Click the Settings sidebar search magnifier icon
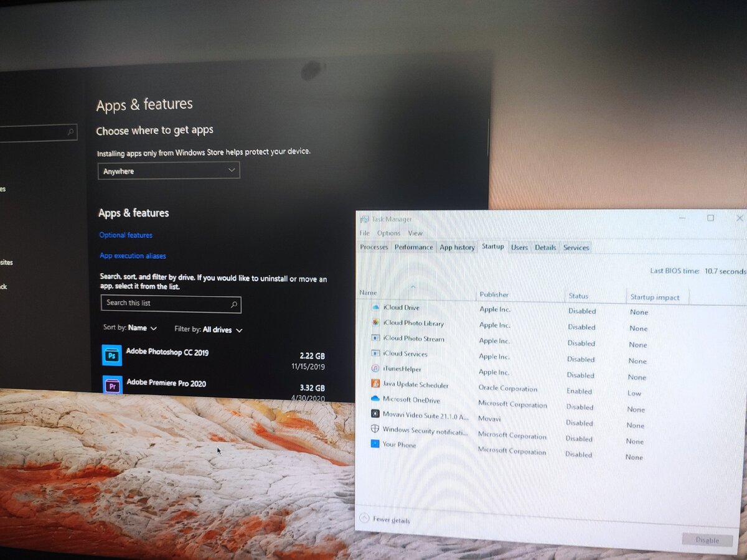747x560 pixels. (x=70, y=132)
